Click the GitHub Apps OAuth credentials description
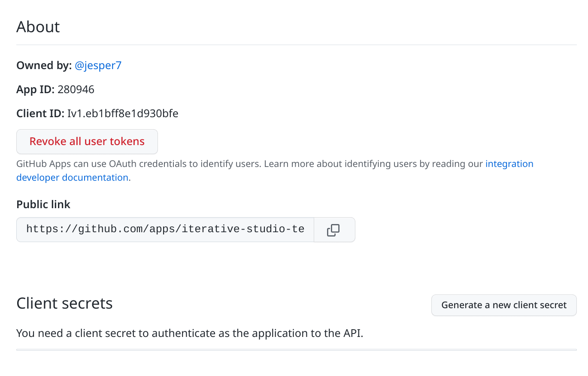 [275, 171]
